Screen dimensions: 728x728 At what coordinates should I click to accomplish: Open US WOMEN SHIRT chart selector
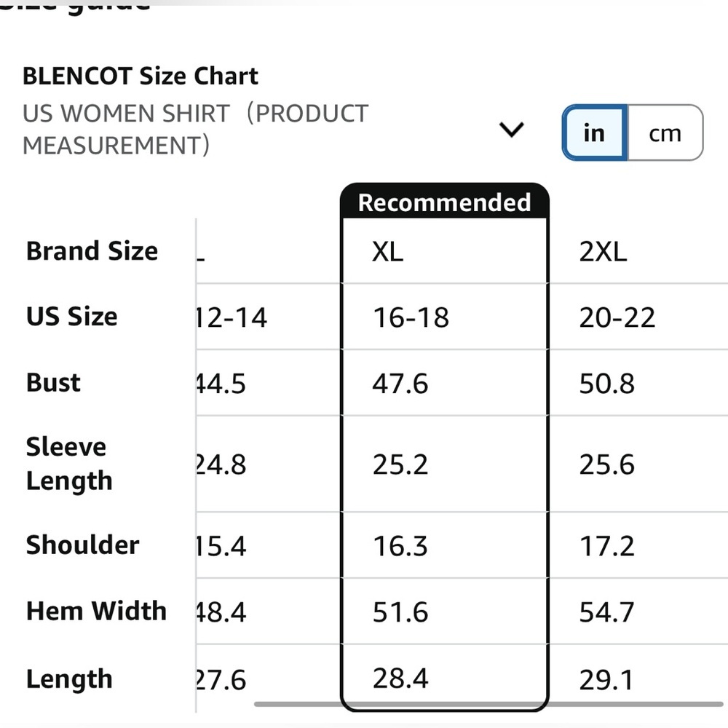coord(273,130)
